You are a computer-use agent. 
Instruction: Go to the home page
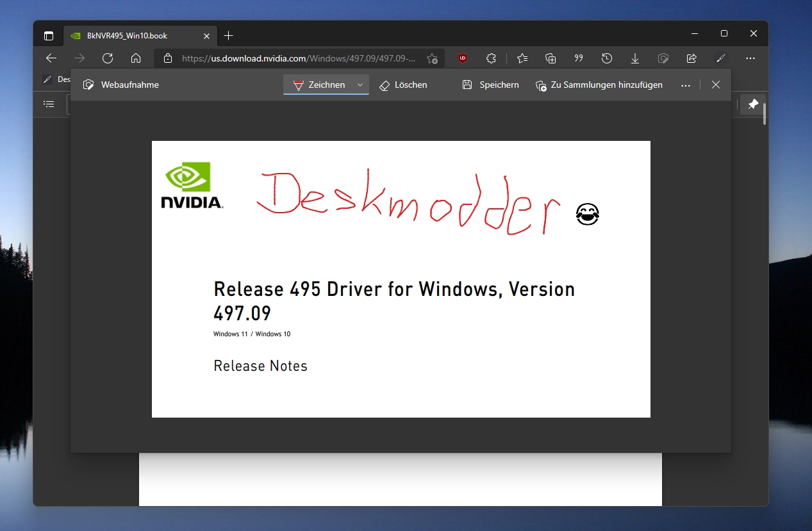point(136,58)
